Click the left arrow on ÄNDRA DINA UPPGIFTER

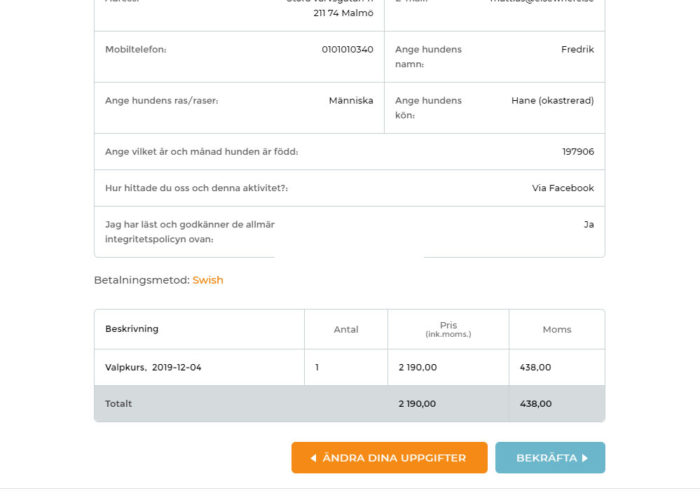coord(313,458)
